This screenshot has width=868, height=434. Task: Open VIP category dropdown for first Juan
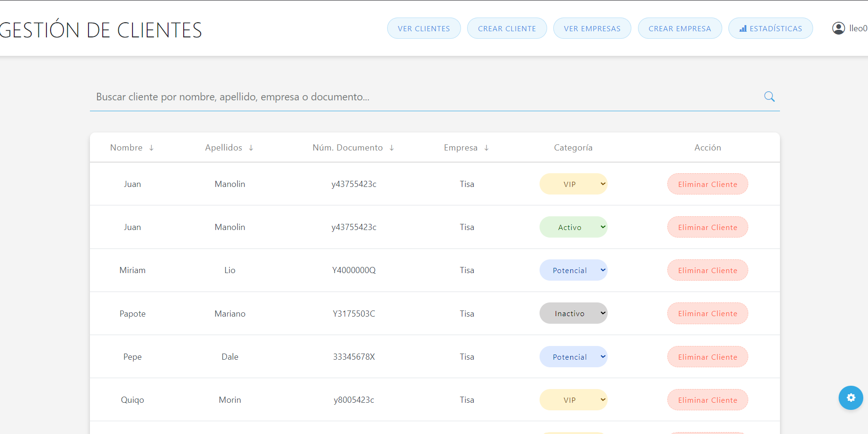point(573,184)
